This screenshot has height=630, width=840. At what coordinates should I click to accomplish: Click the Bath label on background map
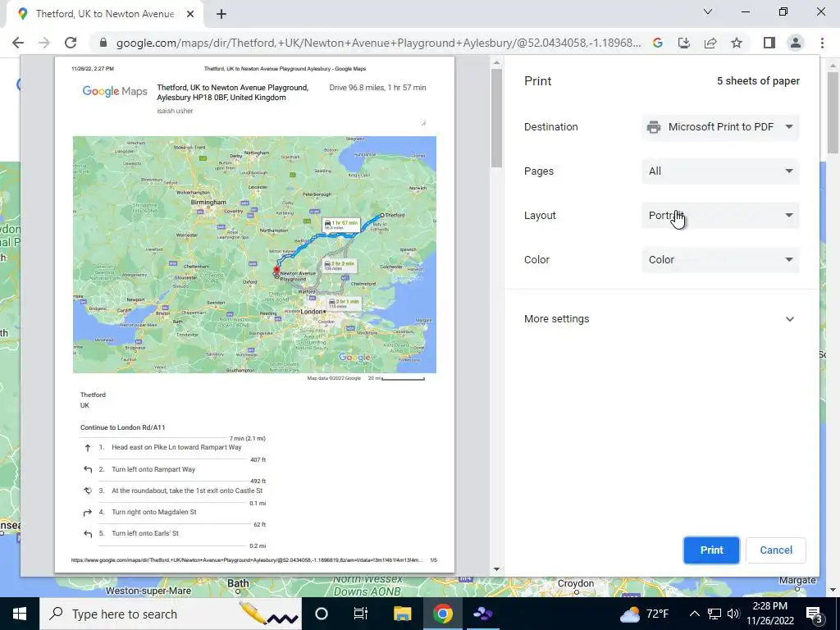pyautogui.click(x=238, y=583)
